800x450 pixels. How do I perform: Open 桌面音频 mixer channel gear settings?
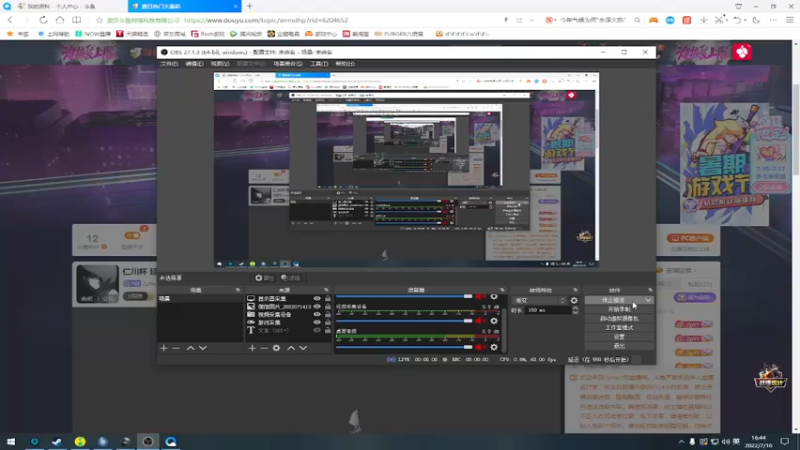pos(494,347)
